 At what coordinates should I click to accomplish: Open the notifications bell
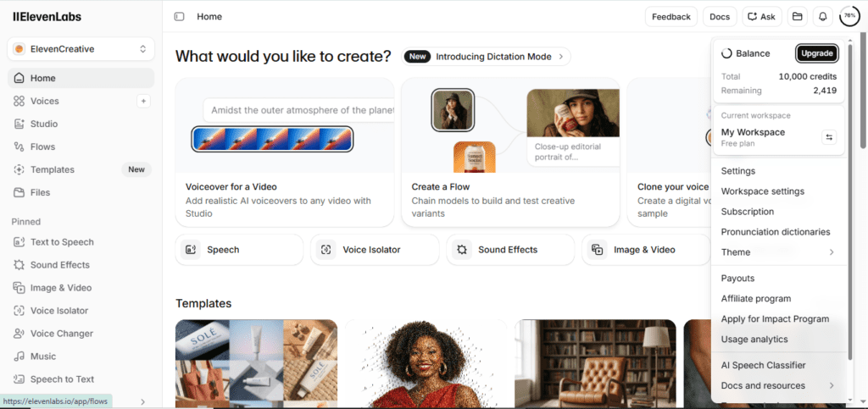822,17
